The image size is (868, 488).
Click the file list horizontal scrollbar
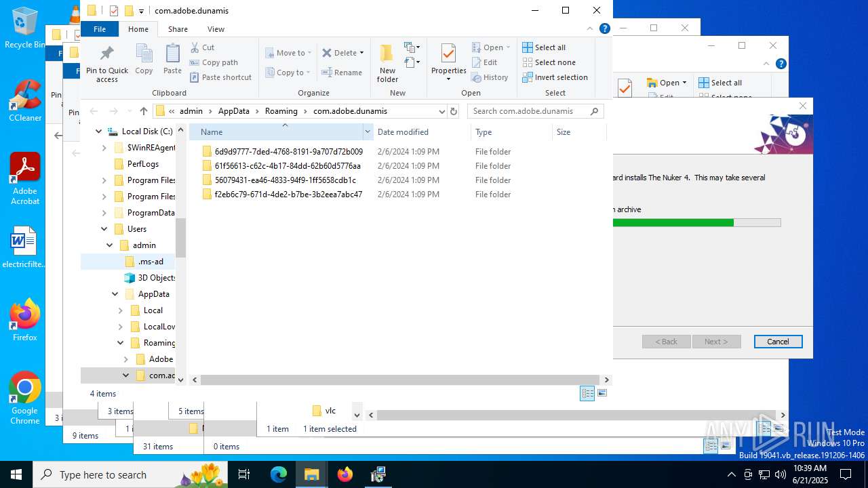(x=400, y=380)
